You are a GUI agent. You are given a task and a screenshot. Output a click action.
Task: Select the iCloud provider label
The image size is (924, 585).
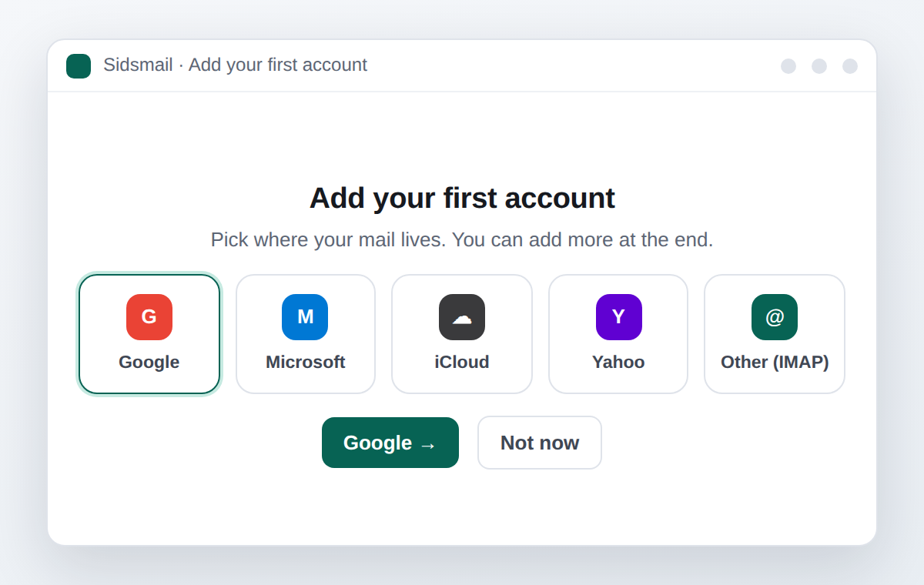pos(462,362)
